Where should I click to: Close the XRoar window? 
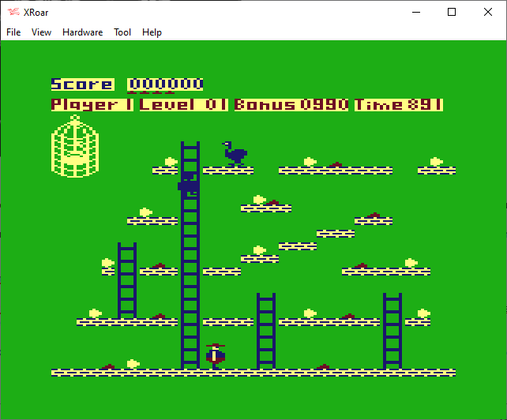point(488,13)
